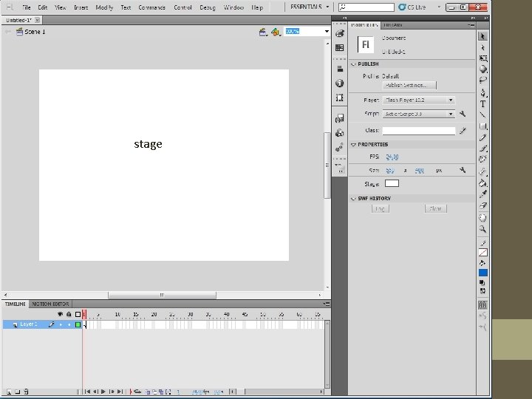532x399 pixels.
Task: Select the Free Transform tool
Action: click(x=482, y=58)
